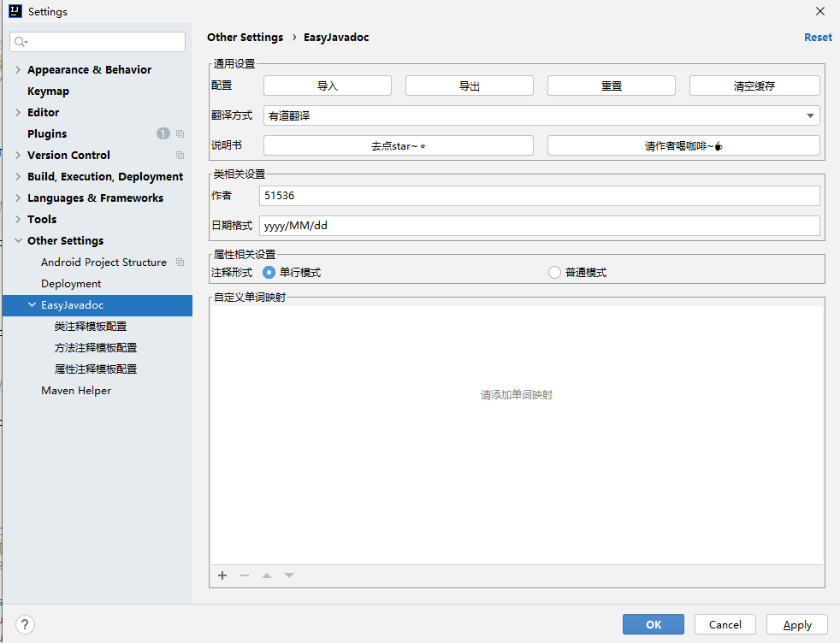Click the 清空缓存 button
This screenshot has height=643, width=840.
click(x=754, y=86)
